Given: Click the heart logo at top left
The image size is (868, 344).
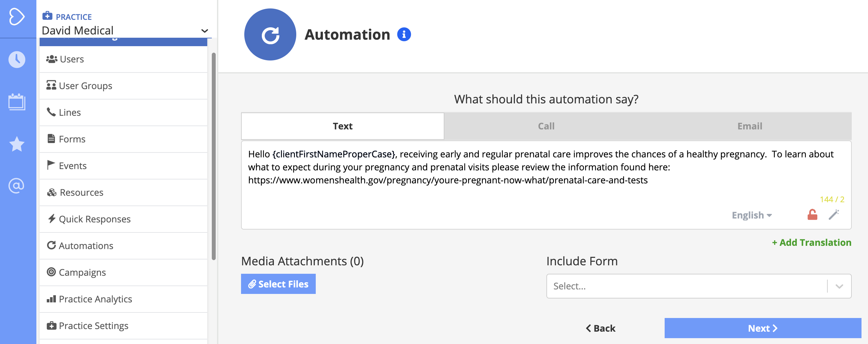Looking at the screenshot, I should pyautogui.click(x=18, y=17).
